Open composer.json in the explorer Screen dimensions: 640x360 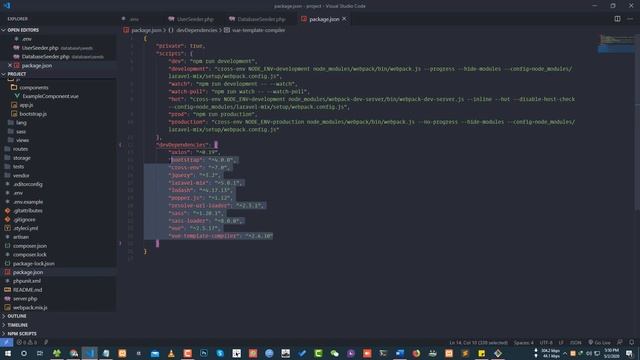pos(29,246)
